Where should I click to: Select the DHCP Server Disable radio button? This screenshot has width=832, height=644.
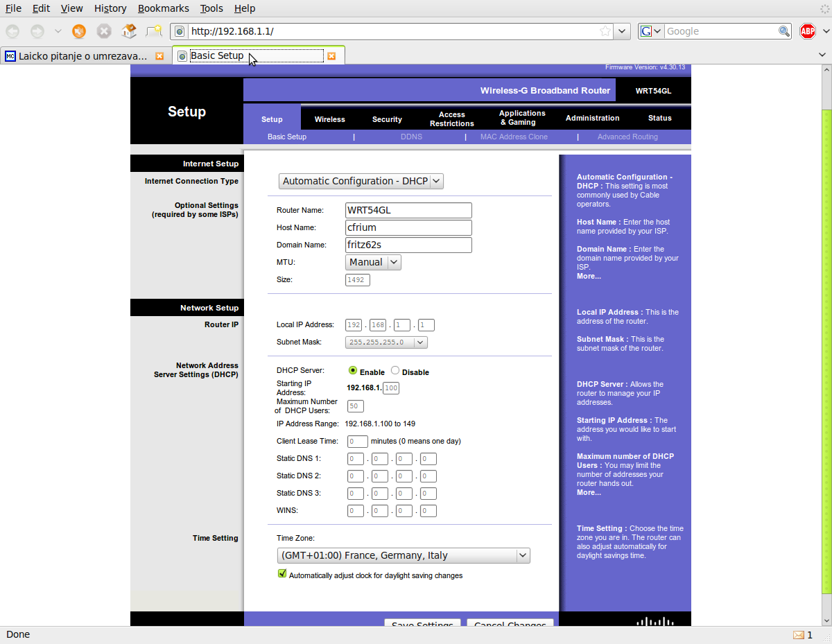tap(395, 371)
